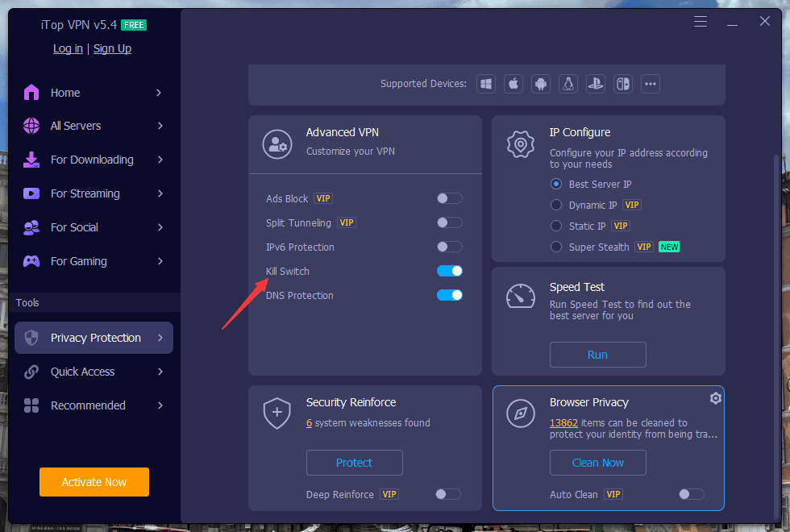
Task: Minimize the iTop VPN window
Action: coord(732,24)
